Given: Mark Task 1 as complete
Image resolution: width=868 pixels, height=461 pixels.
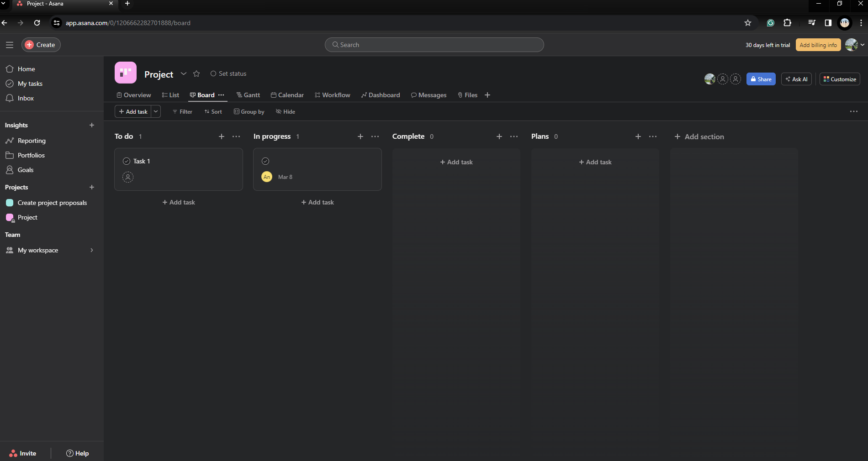Looking at the screenshot, I should pyautogui.click(x=127, y=161).
